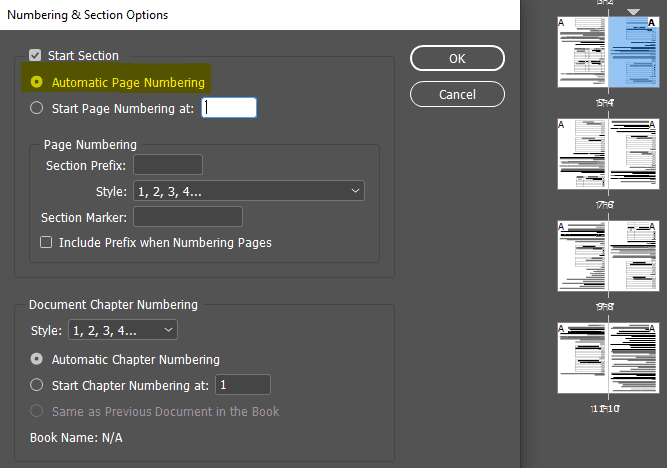Focus the Section Prefix text field
Screen dimensions: 667x468
point(168,165)
